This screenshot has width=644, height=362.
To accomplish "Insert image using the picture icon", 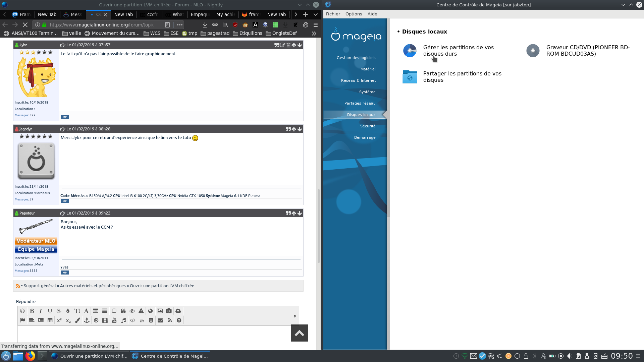I will pos(160,311).
